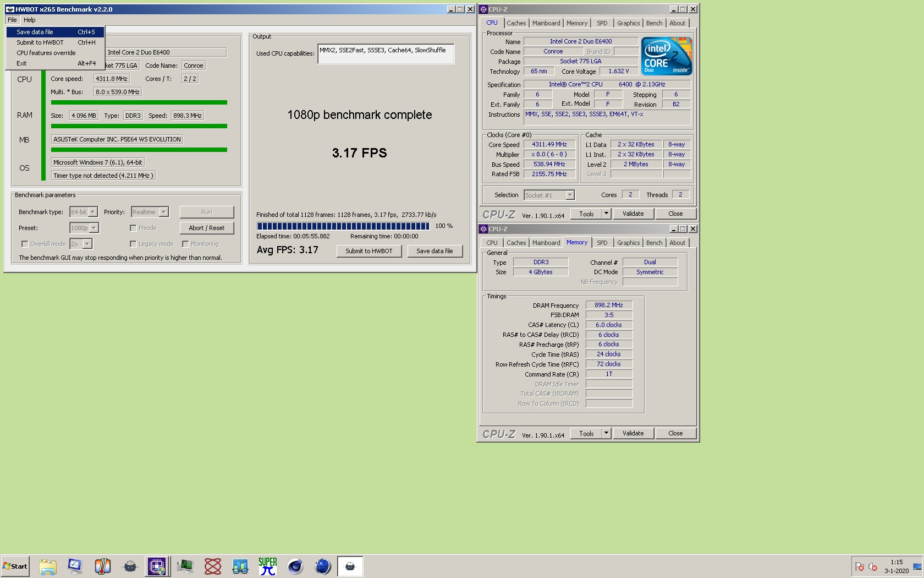Click Save data file button in Output
Image resolution: width=924 pixels, height=578 pixels.
(435, 251)
